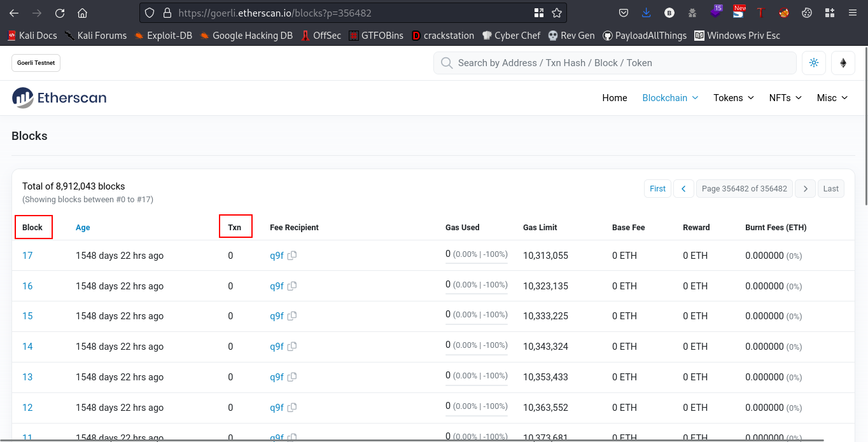Open the Exploit-DB bookmark
The width and height of the screenshot is (868, 442).
[x=163, y=36]
